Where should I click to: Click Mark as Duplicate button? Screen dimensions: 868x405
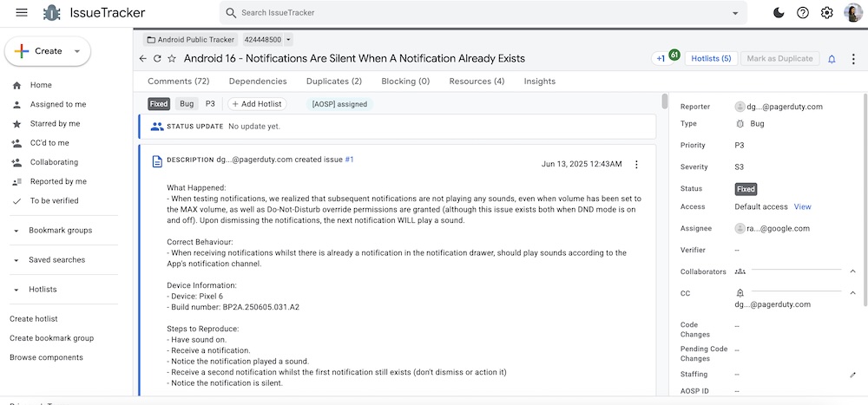click(x=780, y=59)
